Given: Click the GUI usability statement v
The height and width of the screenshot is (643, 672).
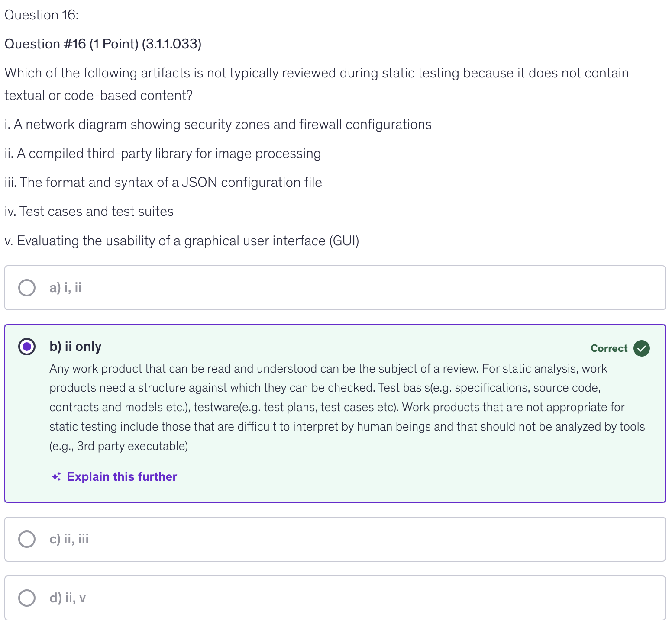Looking at the screenshot, I should (182, 241).
